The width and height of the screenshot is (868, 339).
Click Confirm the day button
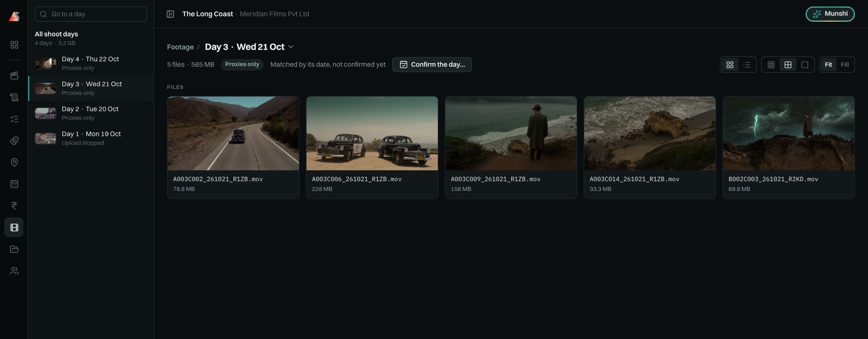coord(432,65)
